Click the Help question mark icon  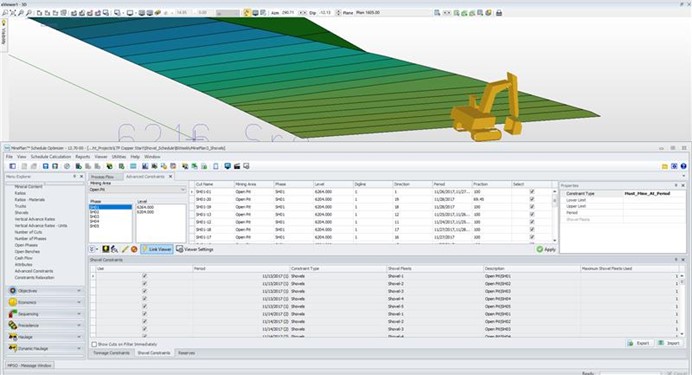[x=683, y=166]
